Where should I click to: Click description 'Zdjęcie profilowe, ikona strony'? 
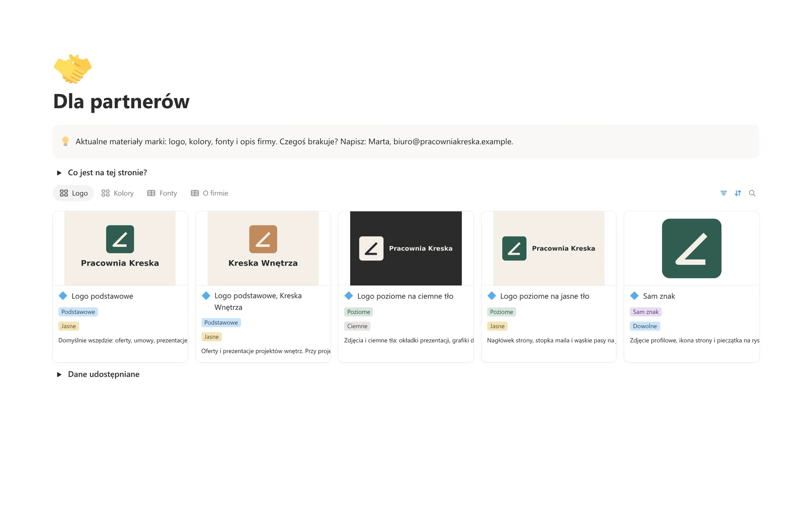pos(694,340)
